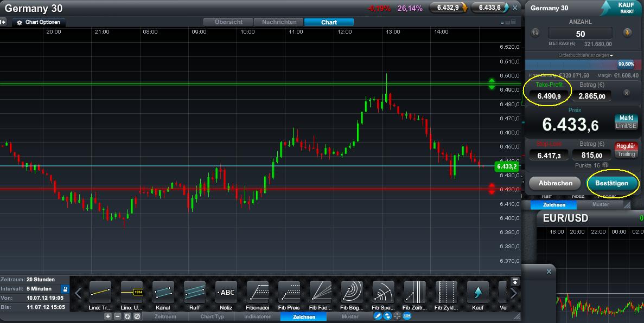Screen dimensions: 644x323
Task: Select the Kanal channel drawing tool
Action: pos(163,292)
